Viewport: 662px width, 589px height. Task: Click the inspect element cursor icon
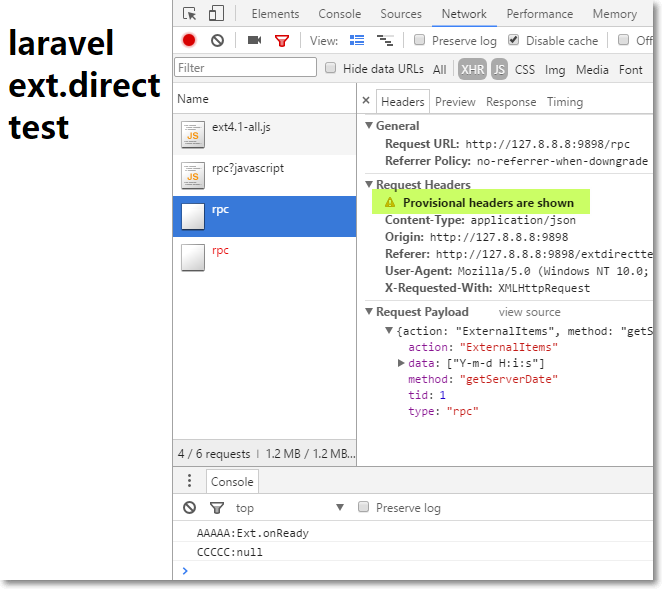click(x=190, y=14)
